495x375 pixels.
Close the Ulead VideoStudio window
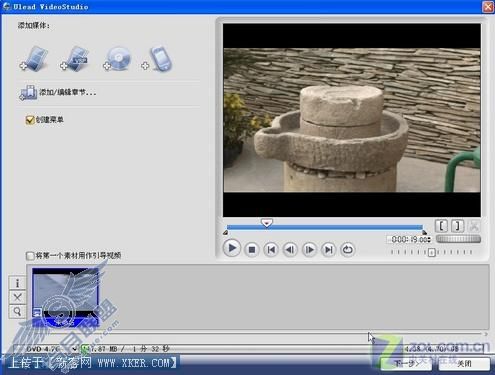(488, 7)
